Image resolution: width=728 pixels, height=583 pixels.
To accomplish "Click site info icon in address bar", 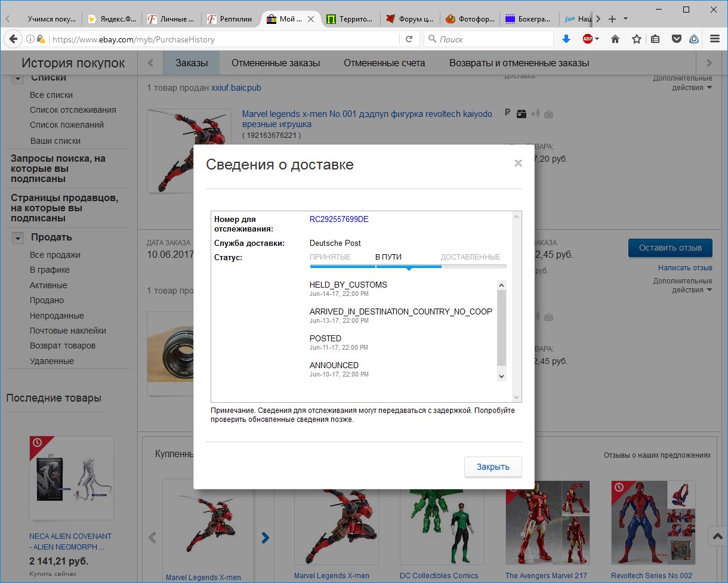I will (x=30, y=39).
